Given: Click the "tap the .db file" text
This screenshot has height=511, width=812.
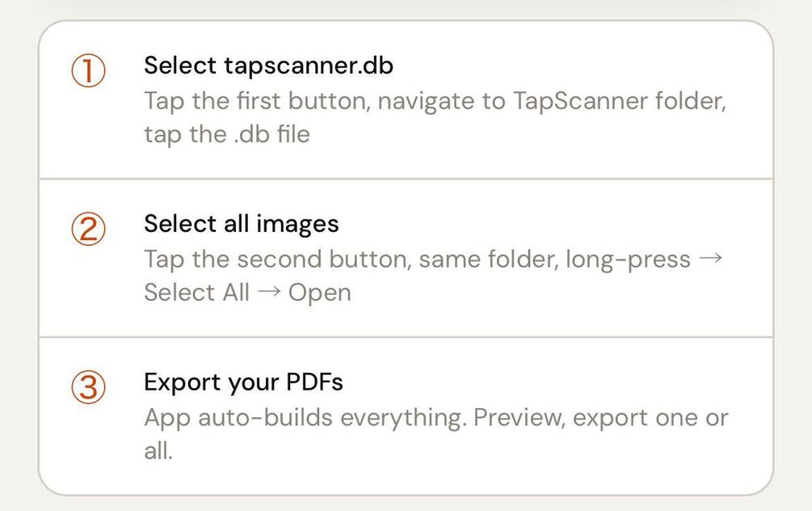Looking at the screenshot, I should pos(226,134).
